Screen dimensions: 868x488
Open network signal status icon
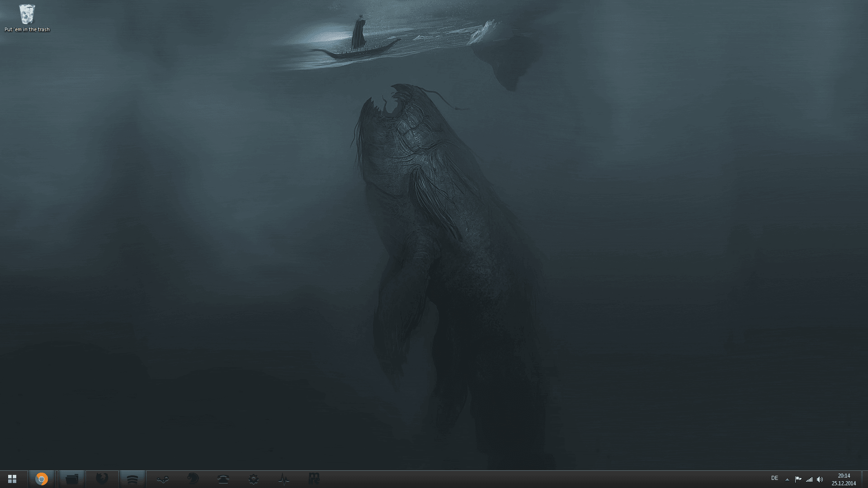point(809,479)
